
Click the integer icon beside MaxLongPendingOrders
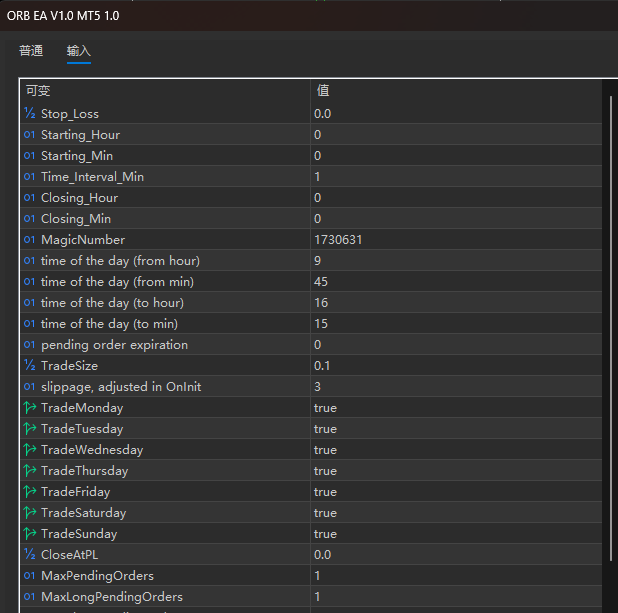30,596
